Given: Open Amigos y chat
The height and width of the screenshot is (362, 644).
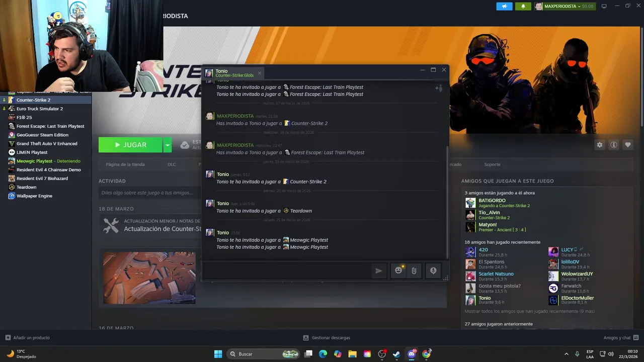Looking at the screenshot, I should point(621,338).
